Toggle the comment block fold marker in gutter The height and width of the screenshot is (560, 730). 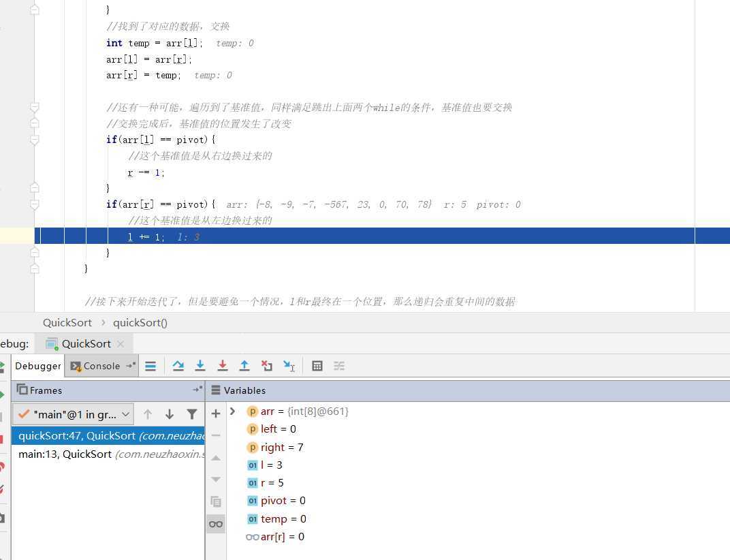pos(35,108)
